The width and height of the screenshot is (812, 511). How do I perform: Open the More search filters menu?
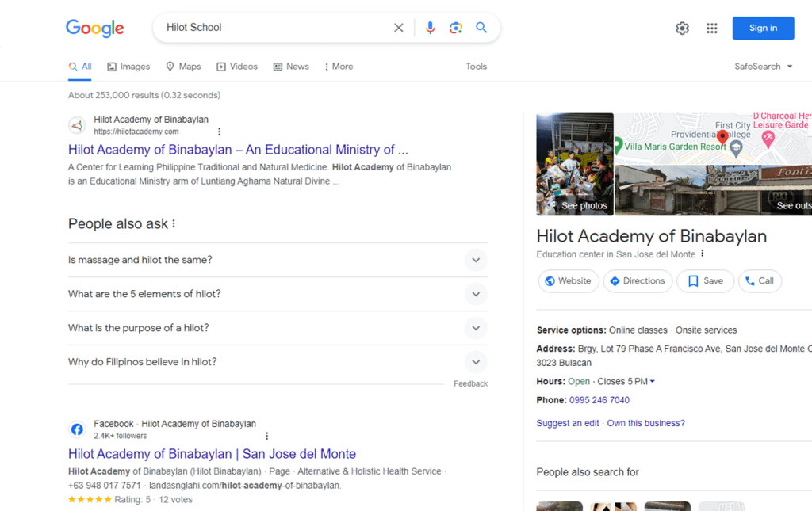pyautogui.click(x=339, y=67)
